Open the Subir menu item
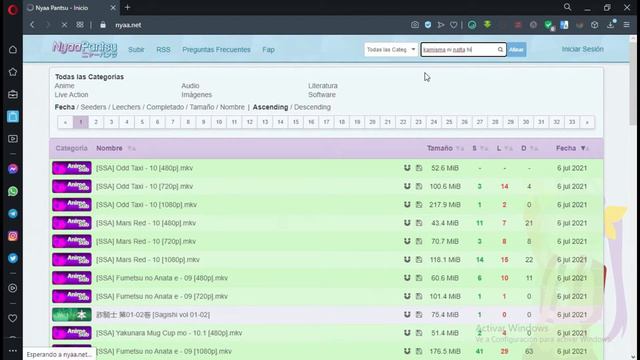Screen dimensions: 640x360 click(136, 49)
